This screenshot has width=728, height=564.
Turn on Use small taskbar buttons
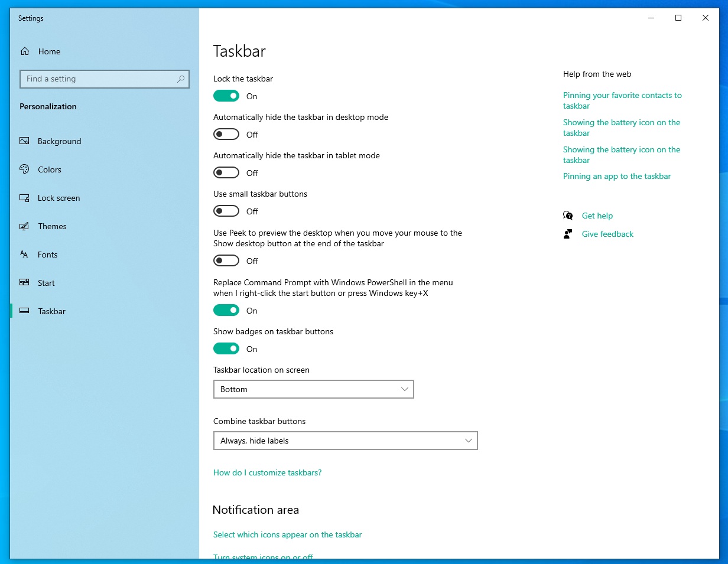[x=226, y=211]
